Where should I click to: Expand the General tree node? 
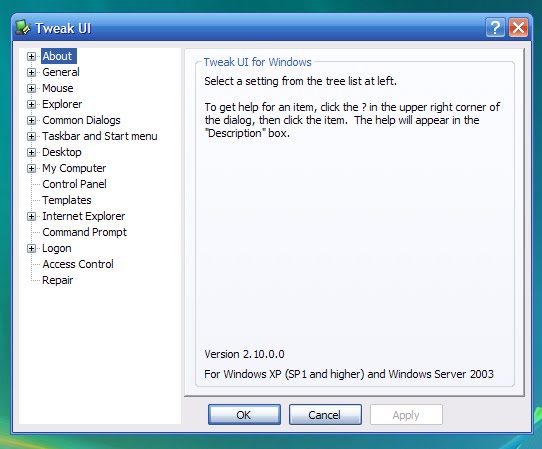coord(31,72)
